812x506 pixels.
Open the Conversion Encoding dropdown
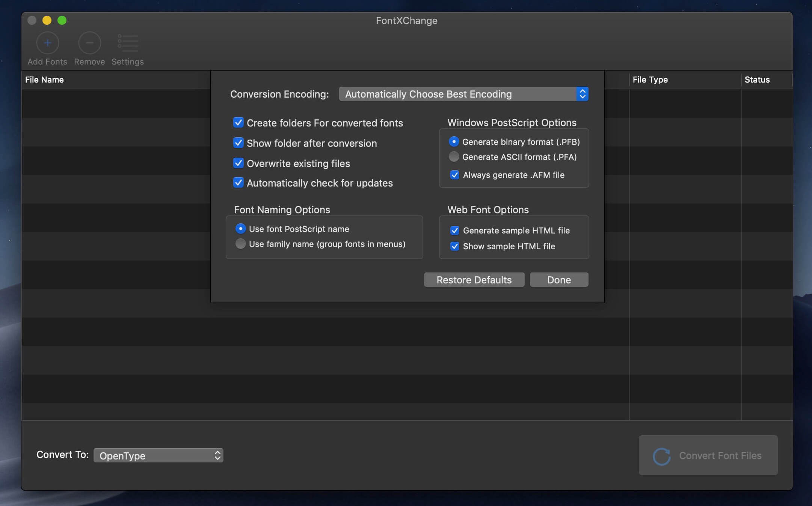[463, 94]
